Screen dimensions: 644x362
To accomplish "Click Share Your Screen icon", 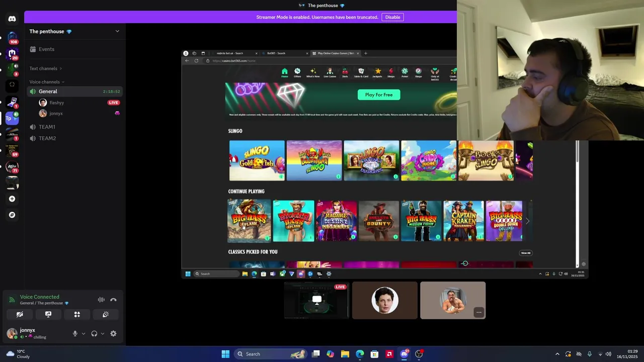I will [x=48, y=314].
